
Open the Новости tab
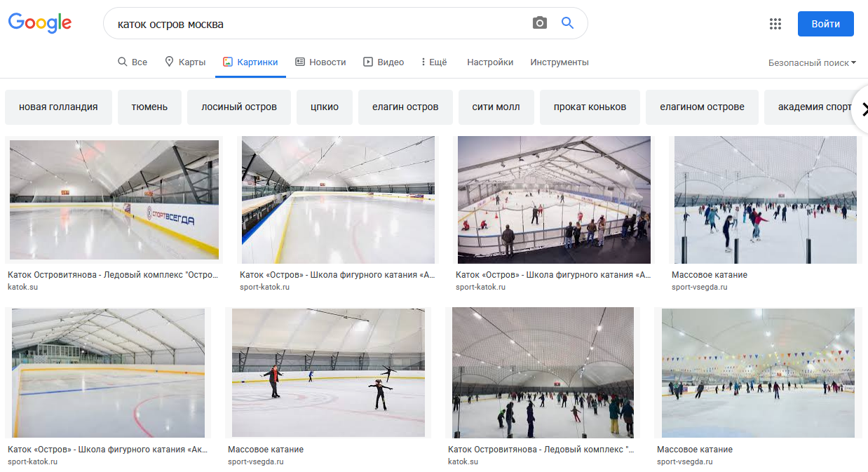[320, 62]
